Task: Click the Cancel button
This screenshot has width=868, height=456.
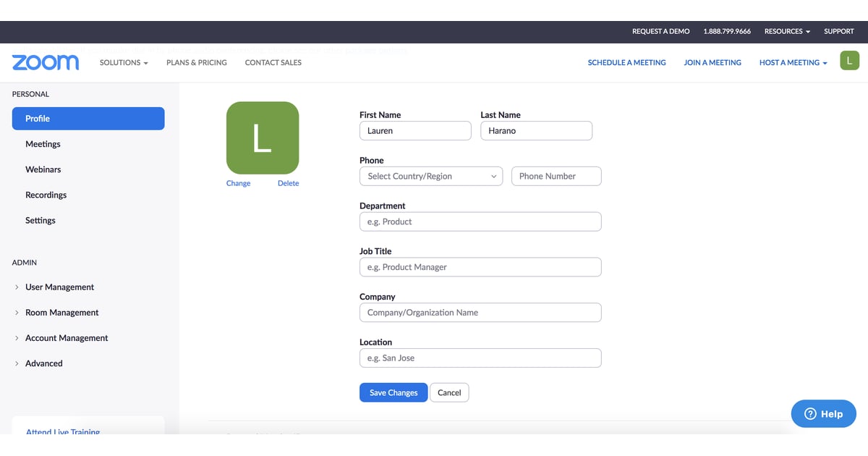Action: [x=449, y=392]
